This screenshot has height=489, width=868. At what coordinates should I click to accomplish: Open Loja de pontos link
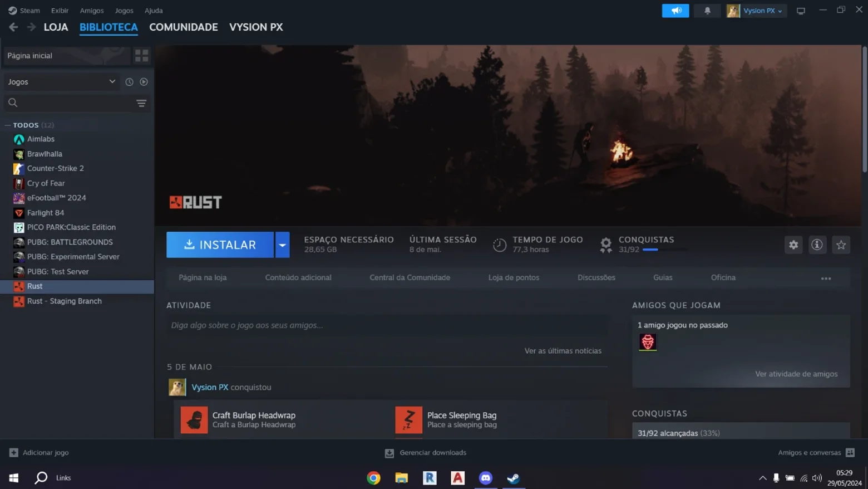coord(514,277)
